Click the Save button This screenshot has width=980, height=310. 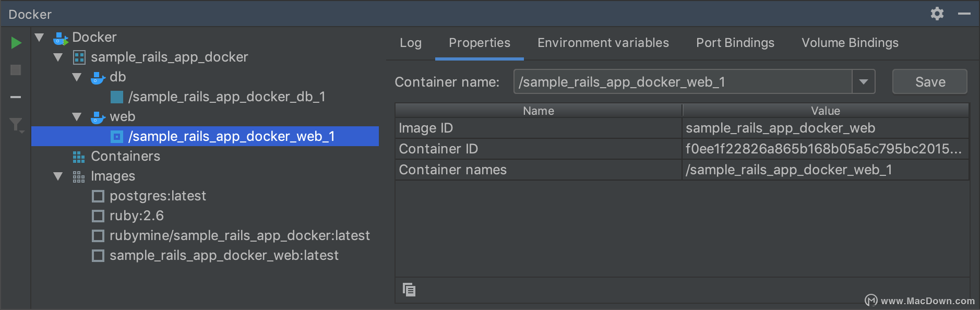pyautogui.click(x=930, y=82)
